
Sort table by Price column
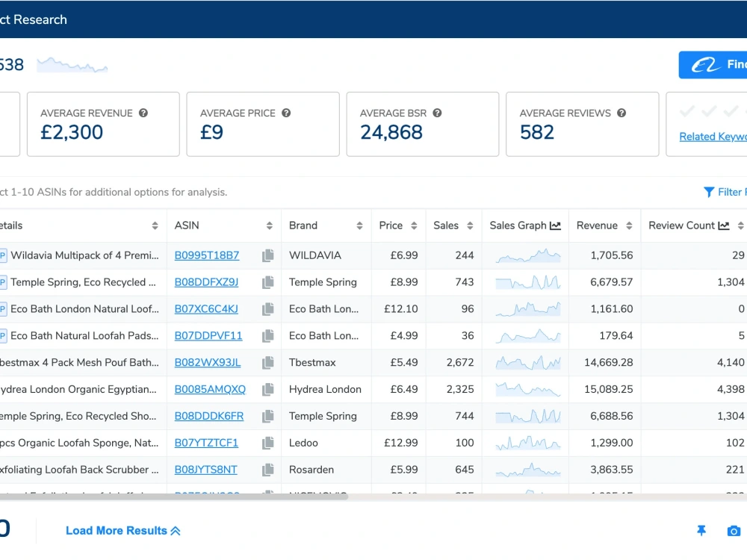[414, 225]
